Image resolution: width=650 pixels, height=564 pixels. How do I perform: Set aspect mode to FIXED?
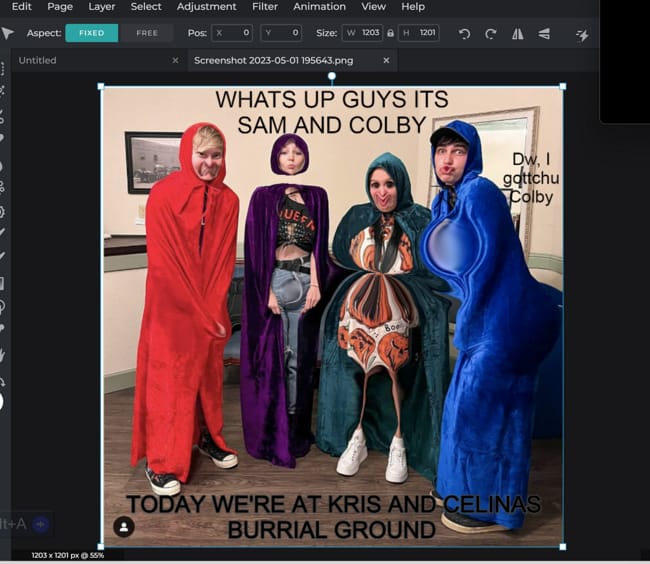[91, 33]
